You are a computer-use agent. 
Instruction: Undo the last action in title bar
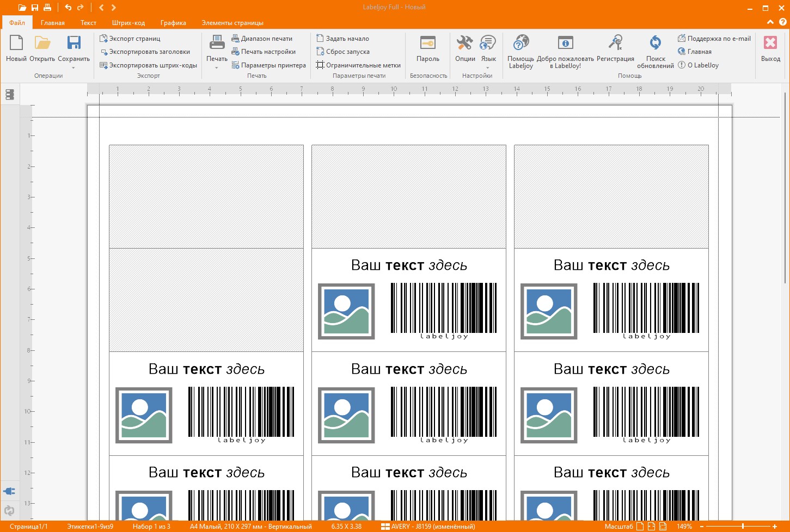click(x=68, y=8)
